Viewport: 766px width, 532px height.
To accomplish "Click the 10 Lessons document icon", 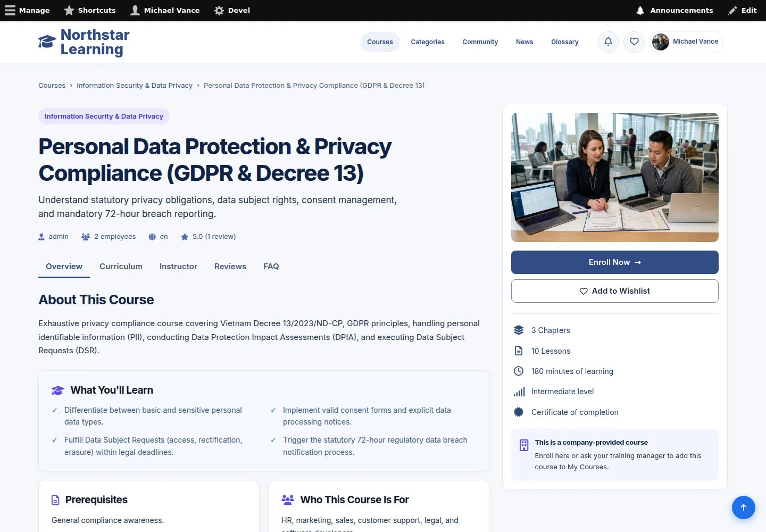I will click(x=519, y=351).
